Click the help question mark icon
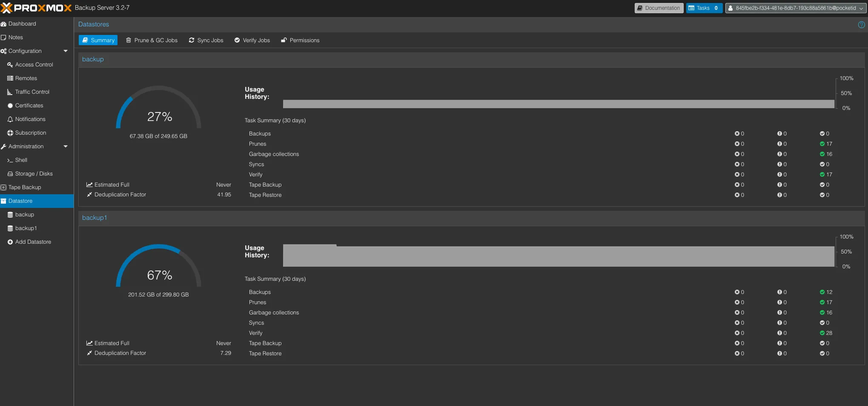Screen dimensions: 868x406 click(861, 25)
